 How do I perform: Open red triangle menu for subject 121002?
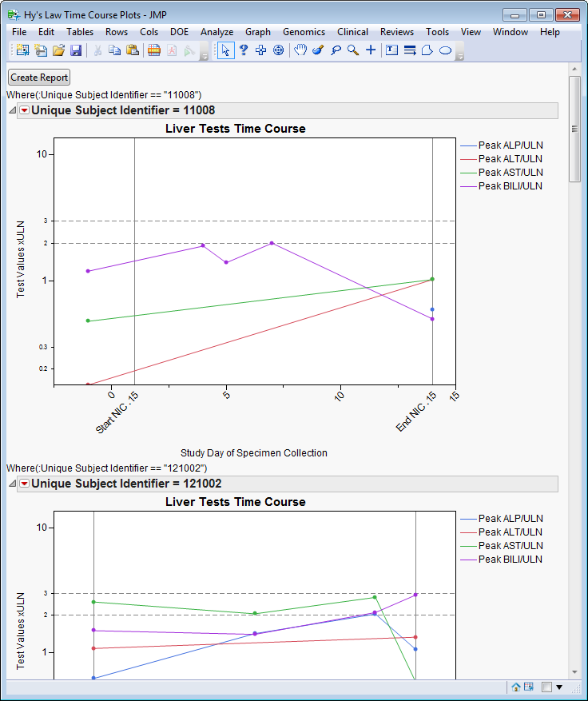(24, 484)
